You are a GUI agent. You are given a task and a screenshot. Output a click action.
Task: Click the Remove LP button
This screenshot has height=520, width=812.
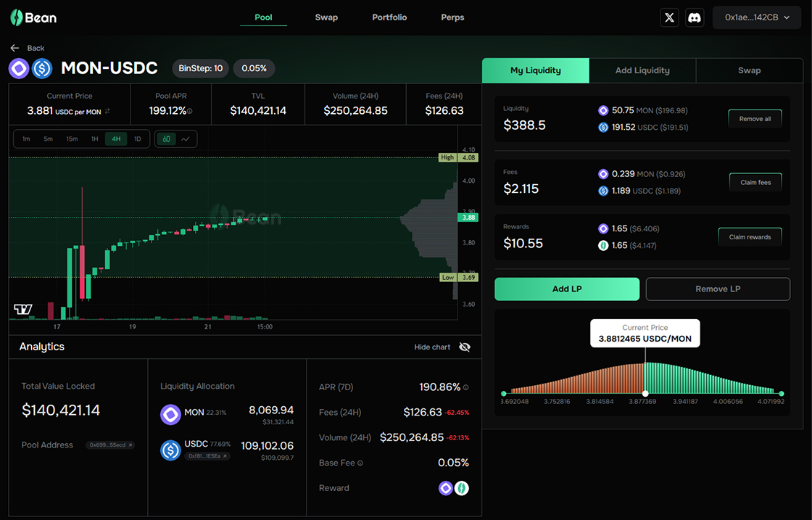click(x=717, y=289)
